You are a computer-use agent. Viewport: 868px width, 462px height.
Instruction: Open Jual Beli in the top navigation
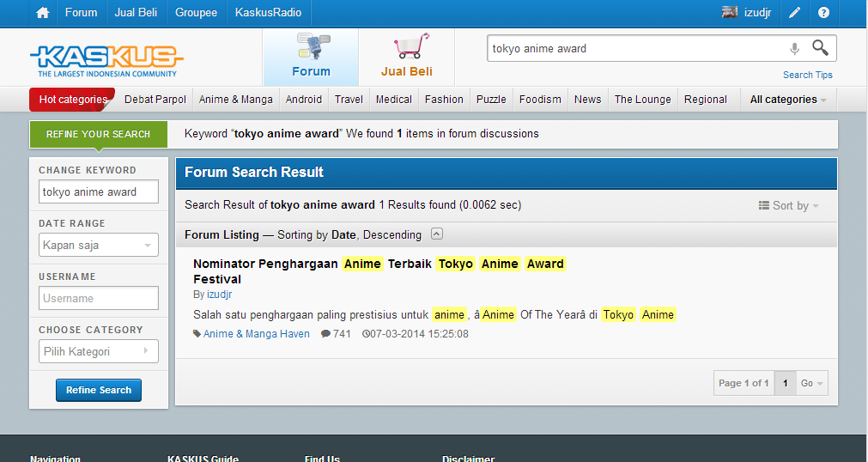click(x=136, y=13)
